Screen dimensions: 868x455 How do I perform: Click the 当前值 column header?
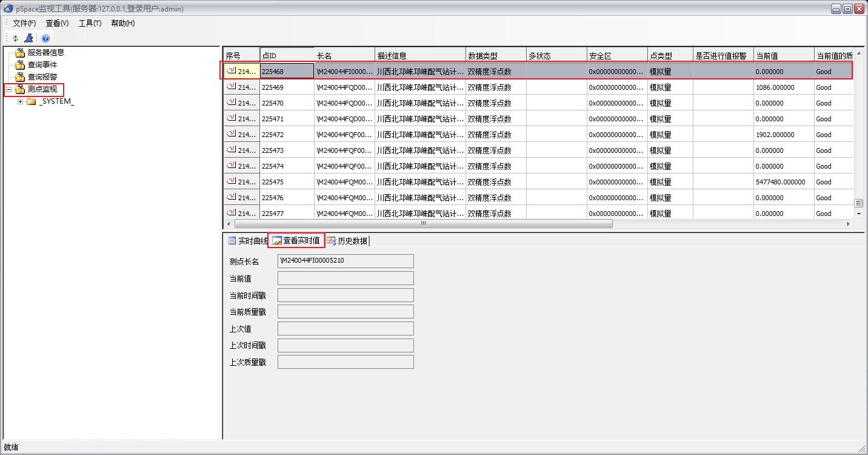[784, 56]
